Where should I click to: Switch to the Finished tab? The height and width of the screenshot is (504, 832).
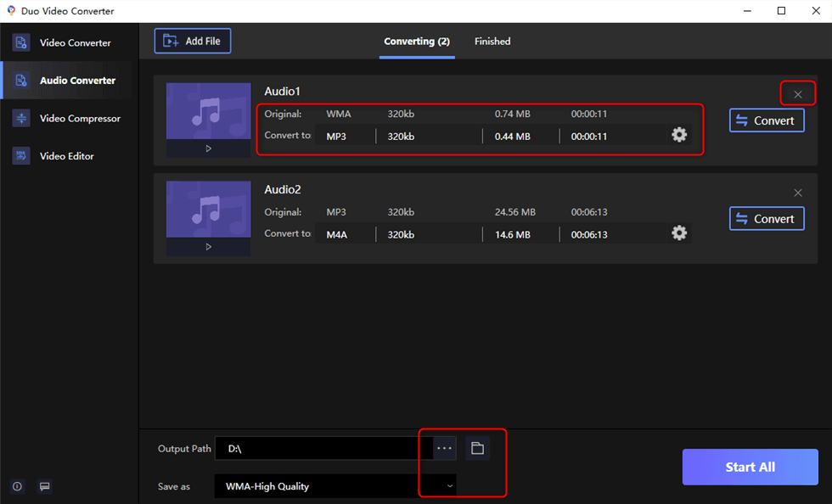click(x=492, y=42)
